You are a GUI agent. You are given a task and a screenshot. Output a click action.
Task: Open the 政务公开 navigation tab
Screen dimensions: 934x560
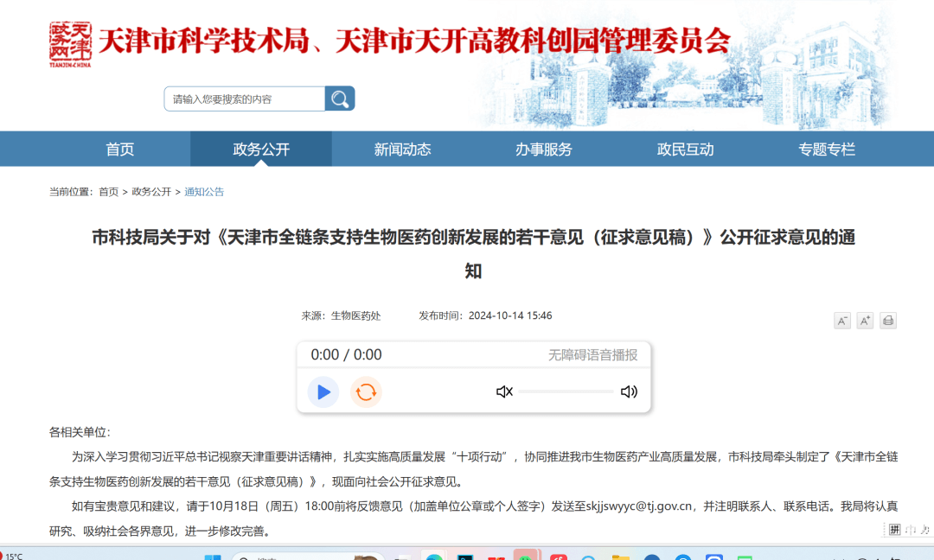pos(261,149)
